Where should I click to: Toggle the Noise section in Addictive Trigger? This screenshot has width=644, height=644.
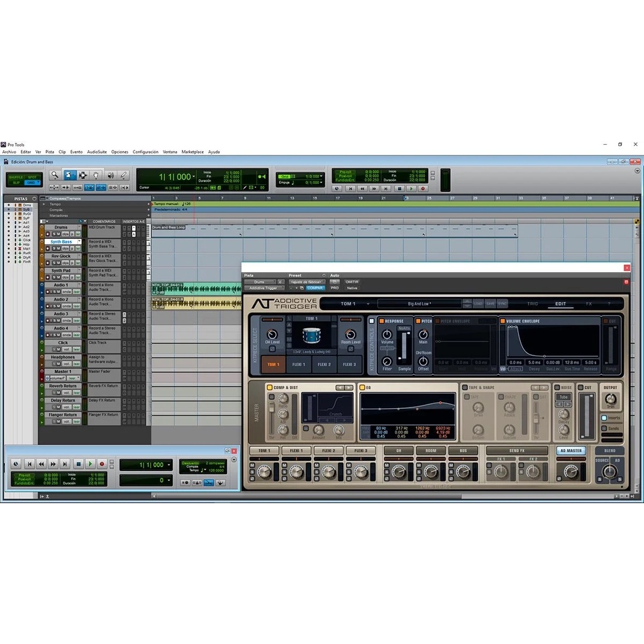point(557,387)
